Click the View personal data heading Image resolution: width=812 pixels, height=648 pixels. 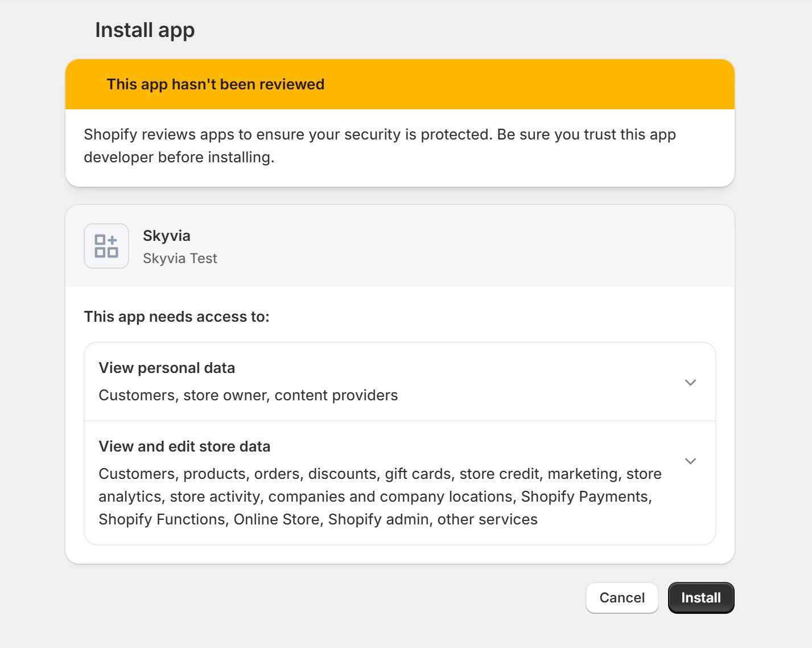[x=167, y=368]
